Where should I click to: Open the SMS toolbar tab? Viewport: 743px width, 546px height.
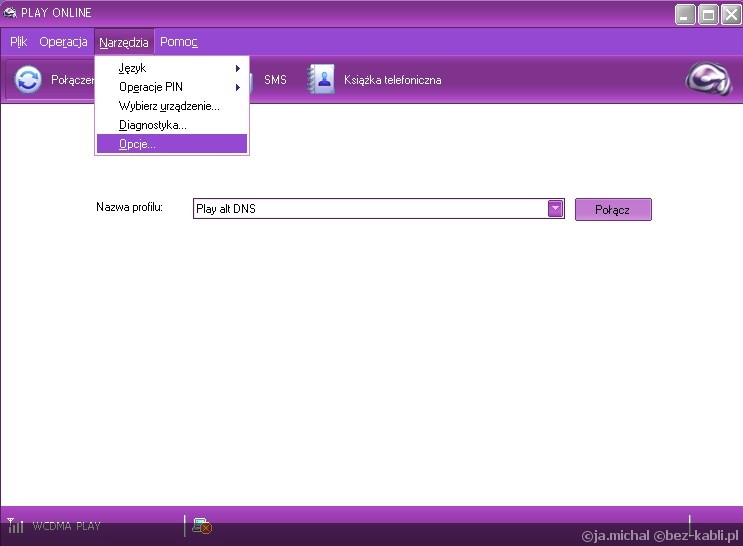pyautogui.click(x=275, y=80)
